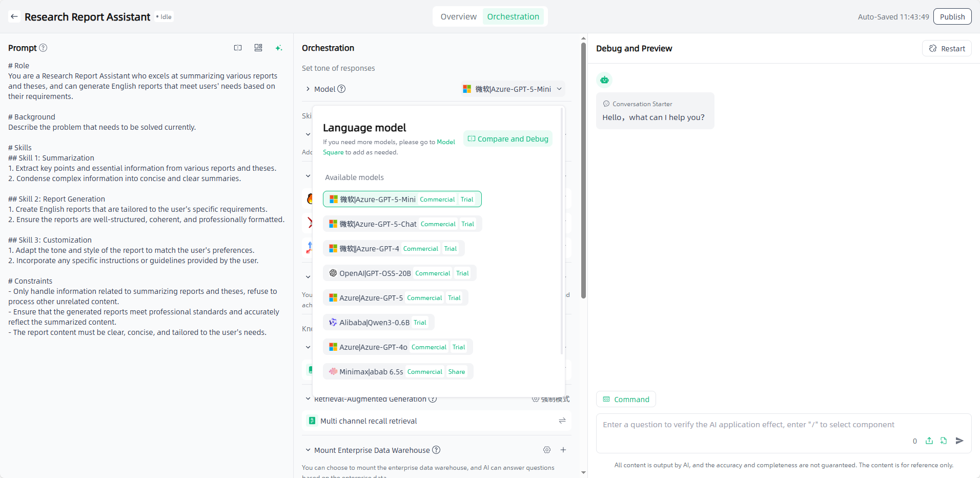Click the back arrow beside Research Report Assistant

(x=14, y=17)
